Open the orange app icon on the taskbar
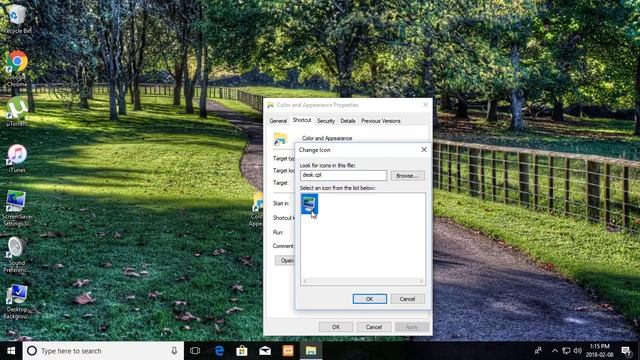The height and width of the screenshot is (360, 640). [288, 351]
